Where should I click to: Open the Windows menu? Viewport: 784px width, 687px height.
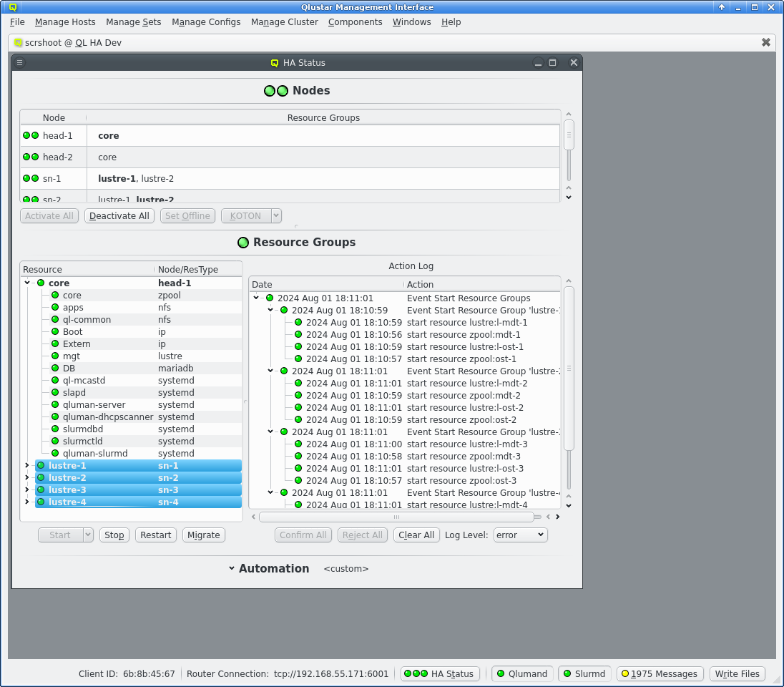(x=411, y=22)
